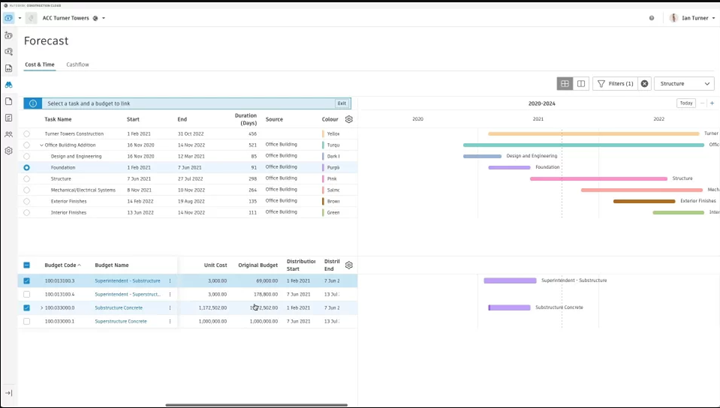This screenshot has width=720, height=408.
Task: Click the Yellow colour cell for Turner Towers Construction
Action: click(332, 134)
